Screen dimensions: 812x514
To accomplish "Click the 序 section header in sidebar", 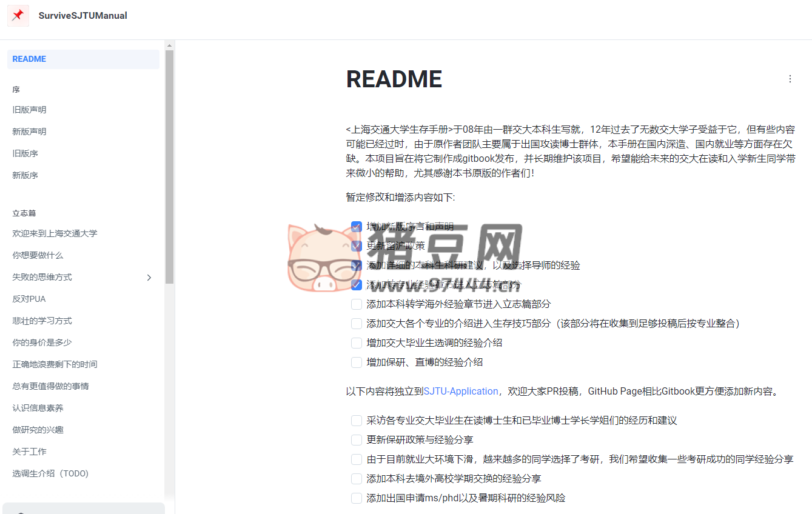I will coord(16,90).
